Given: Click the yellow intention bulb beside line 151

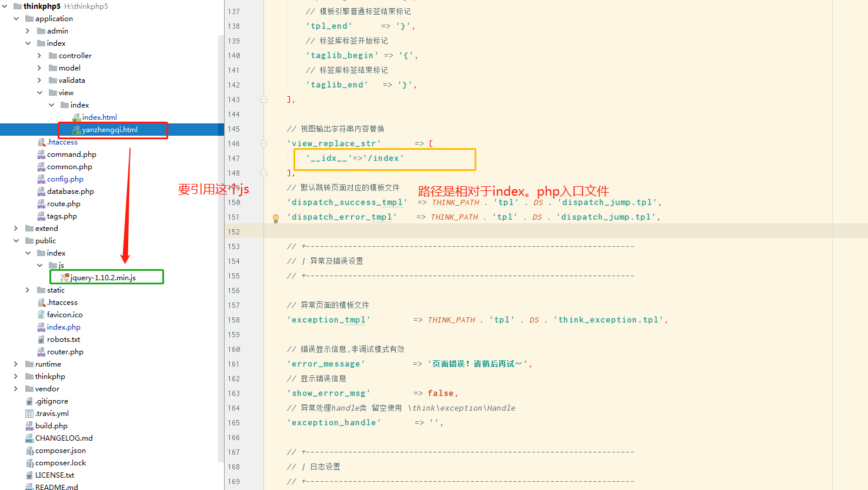Looking at the screenshot, I should pos(275,218).
